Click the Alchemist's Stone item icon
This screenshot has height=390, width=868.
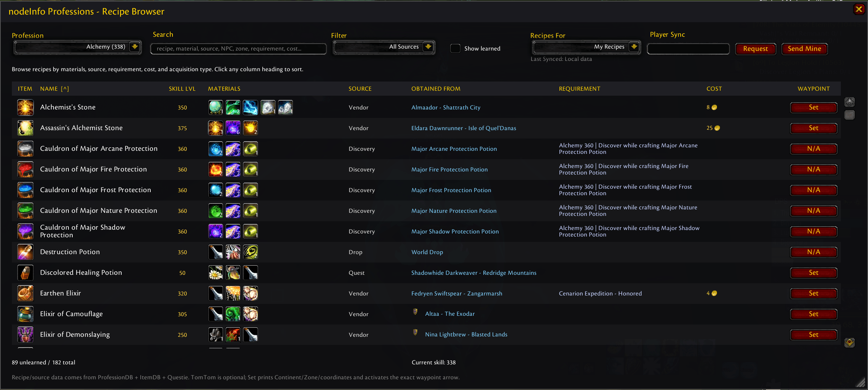tap(26, 108)
